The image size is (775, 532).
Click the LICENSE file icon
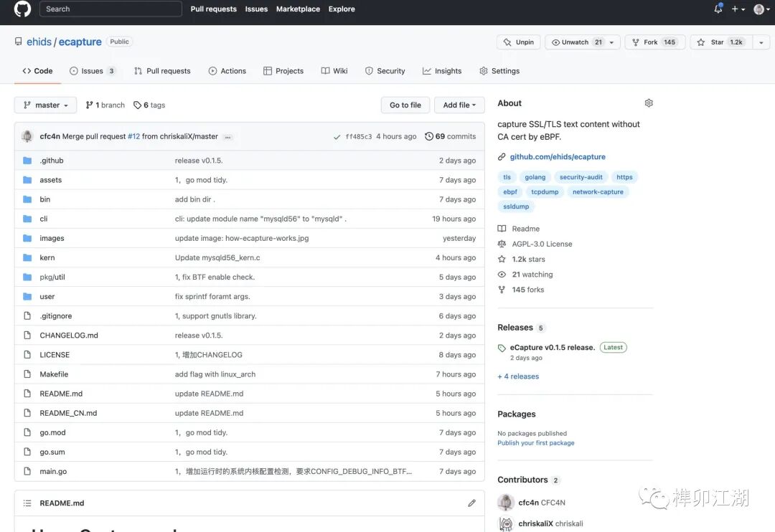(27, 355)
